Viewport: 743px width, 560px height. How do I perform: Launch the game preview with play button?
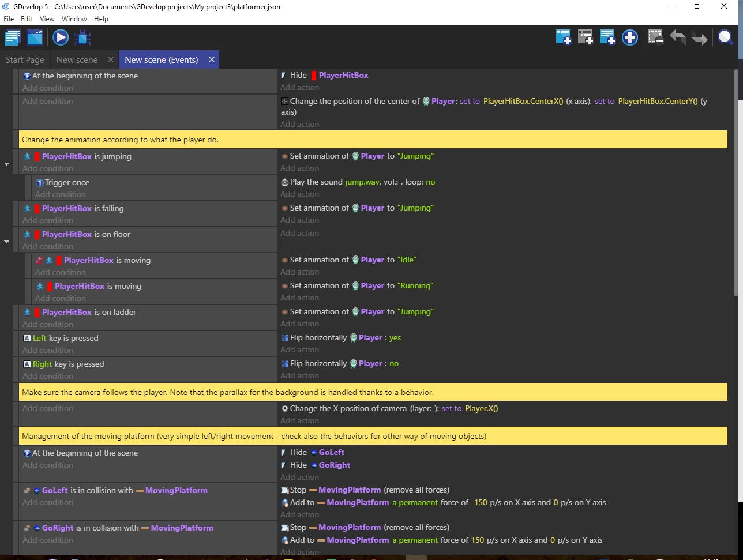[61, 38]
